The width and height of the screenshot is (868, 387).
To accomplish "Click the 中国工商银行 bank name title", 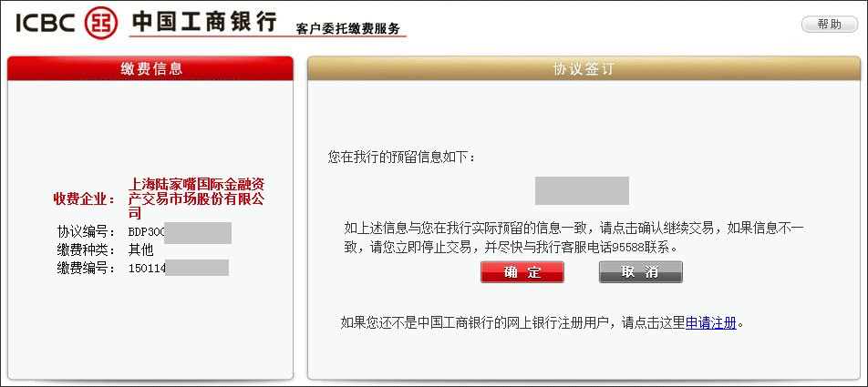I will click(204, 22).
